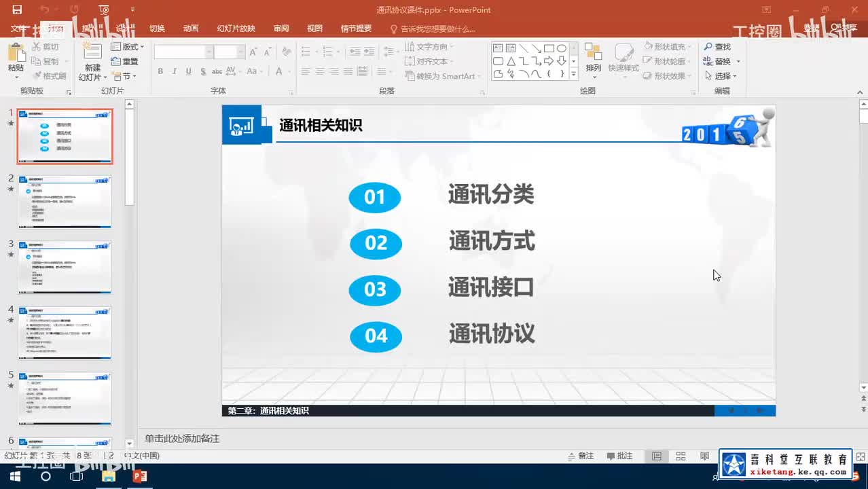The height and width of the screenshot is (489, 868).
Task: Click the New Slide (新建幻灯片) icon
Action: coord(92,52)
